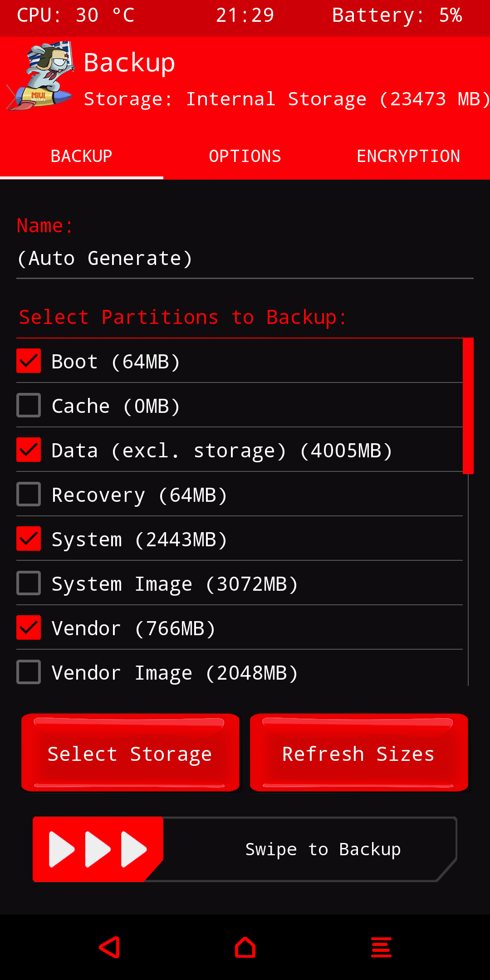Open the console menu lines icon
The height and width of the screenshot is (980, 490).
381,947
